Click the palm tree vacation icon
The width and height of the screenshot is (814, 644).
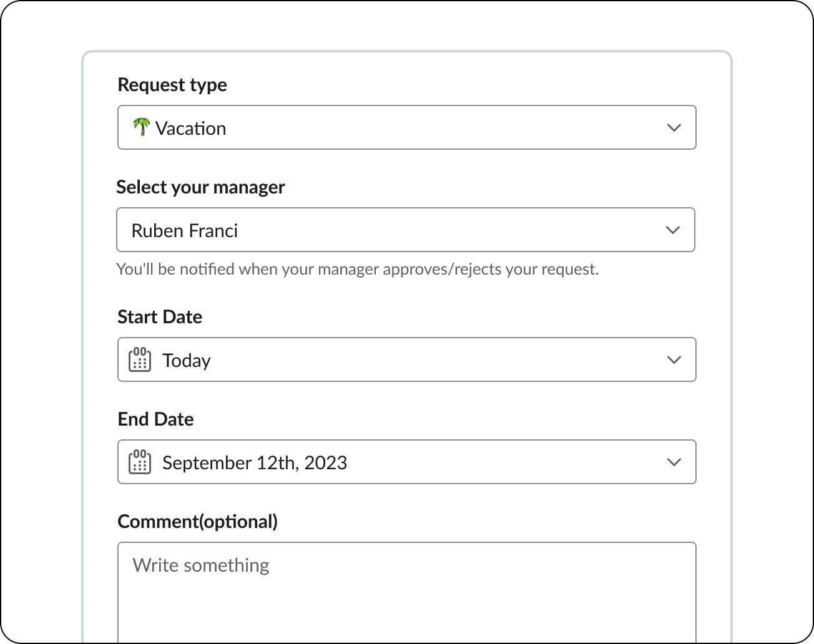pos(141,127)
